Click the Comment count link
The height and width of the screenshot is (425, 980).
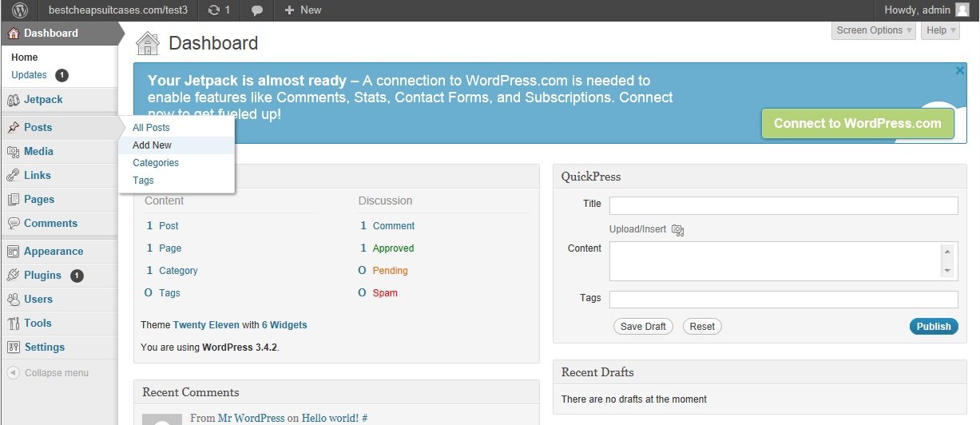[x=394, y=226]
